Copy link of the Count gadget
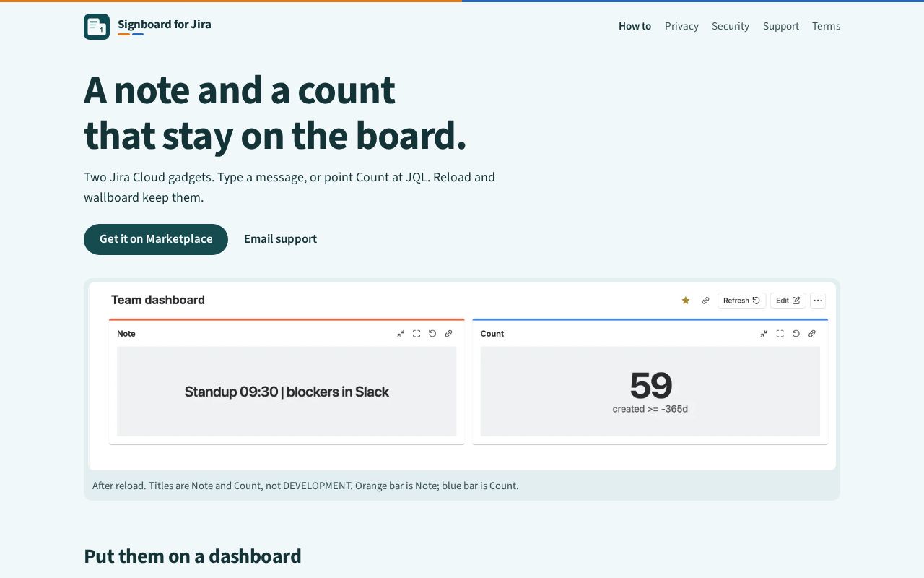Viewport: 924px width, 578px height. (x=812, y=334)
